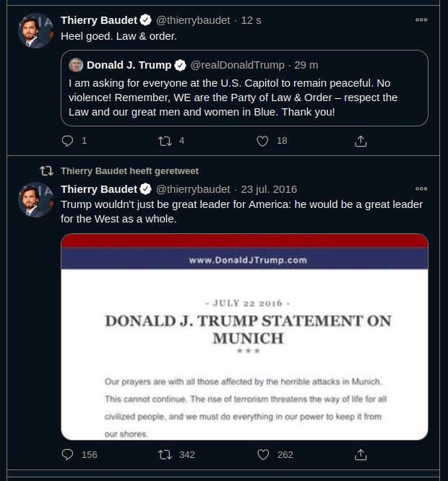The height and width of the screenshot is (481, 448).
Task: Open more options for the 2016 tweet
Action: (421, 189)
